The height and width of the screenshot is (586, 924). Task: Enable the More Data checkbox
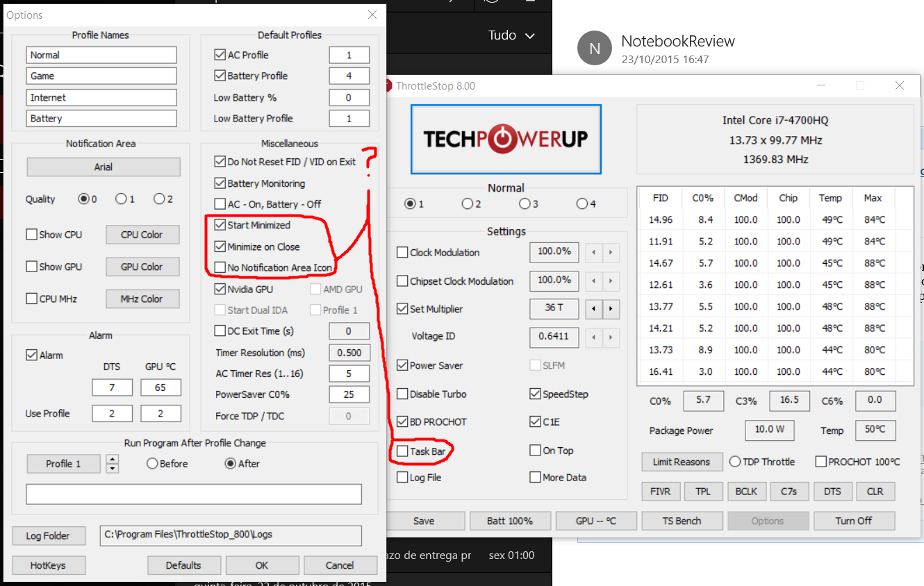tap(535, 478)
